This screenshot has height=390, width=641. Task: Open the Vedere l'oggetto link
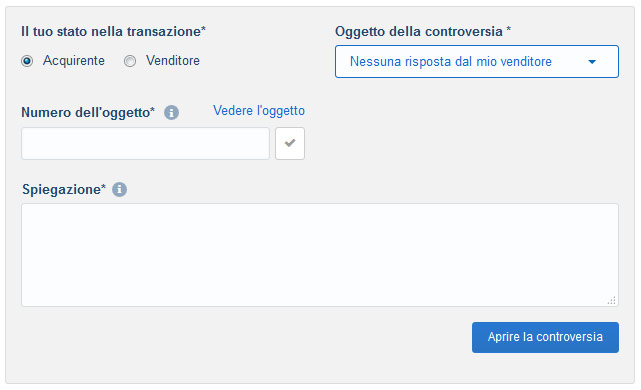pyautogui.click(x=259, y=110)
